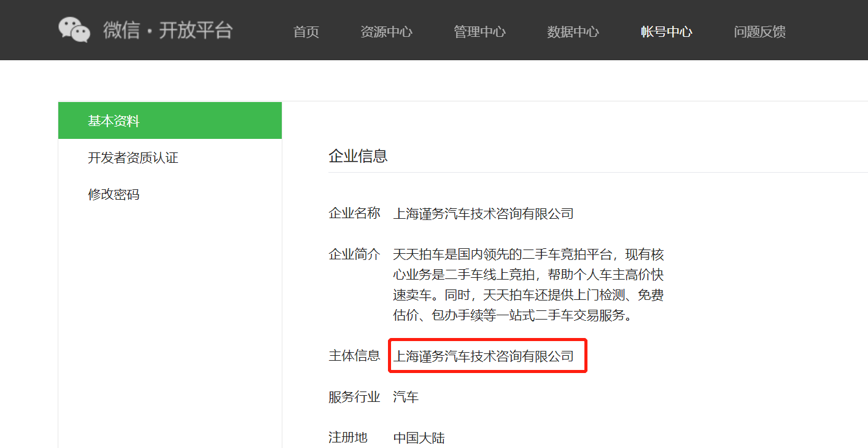Go to 首页 in top navigation
Viewport: 868px width, 448px height.
pos(306,32)
